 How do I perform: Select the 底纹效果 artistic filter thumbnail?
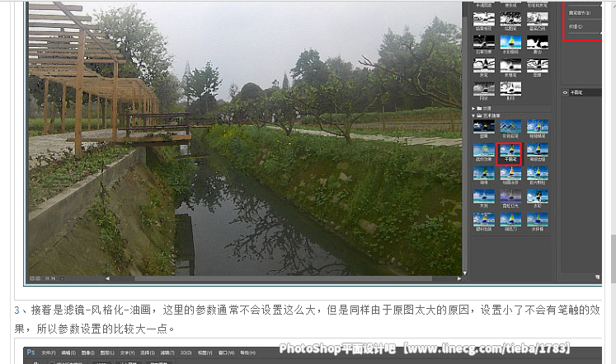(x=483, y=150)
